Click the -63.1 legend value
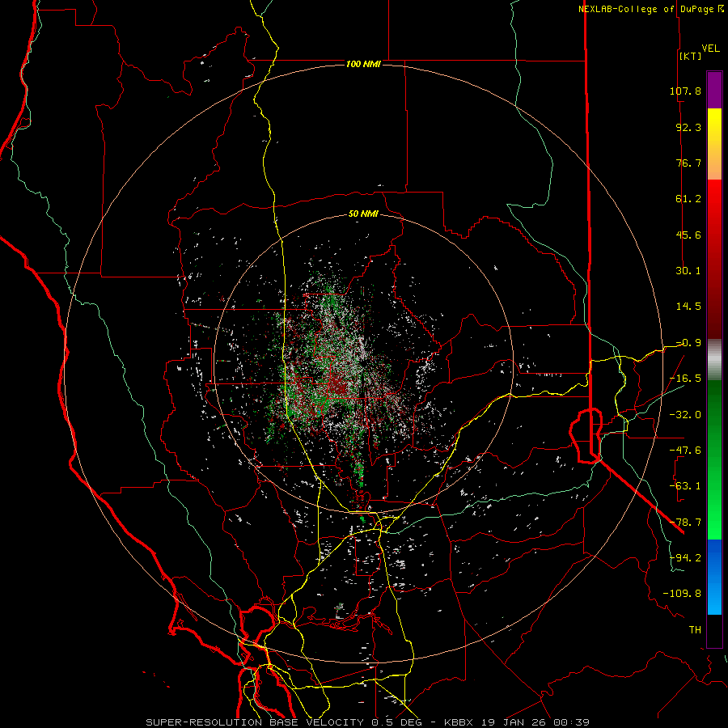The image size is (728, 728). [685, 486]
